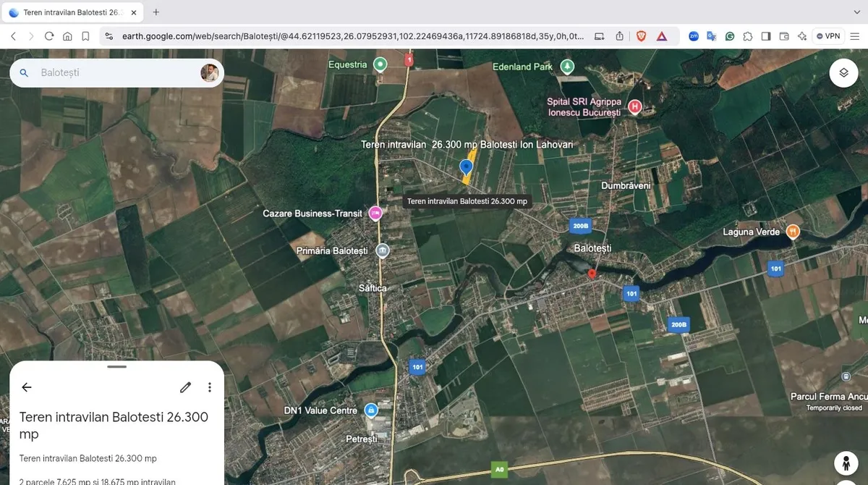Screen dimensions: 868x485
Task: Click the Google account profile picture
Action: pos(209,73)
